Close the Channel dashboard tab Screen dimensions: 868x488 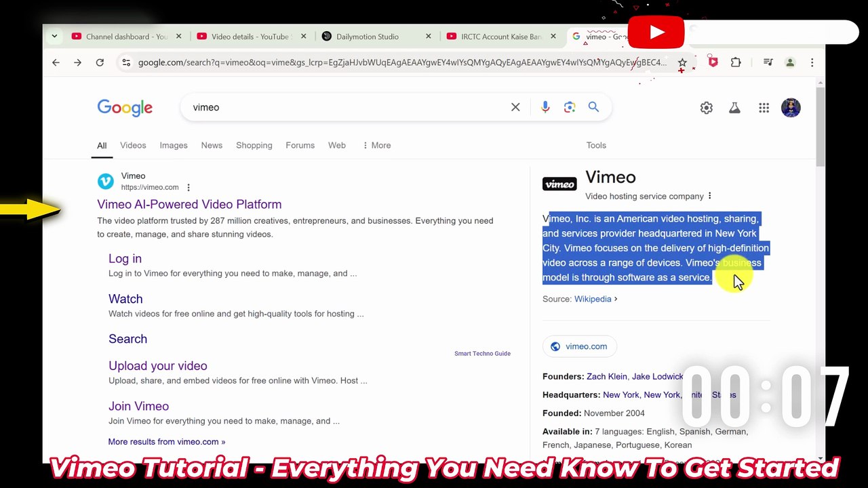tap(179, 37)
